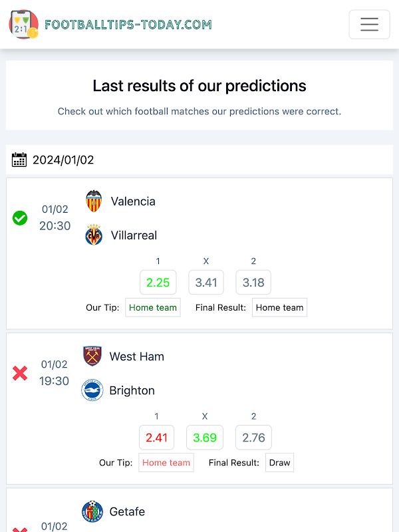Click the West Ham club crest
The width and height of the screenshot is (399, 532).
pos(92,356)
